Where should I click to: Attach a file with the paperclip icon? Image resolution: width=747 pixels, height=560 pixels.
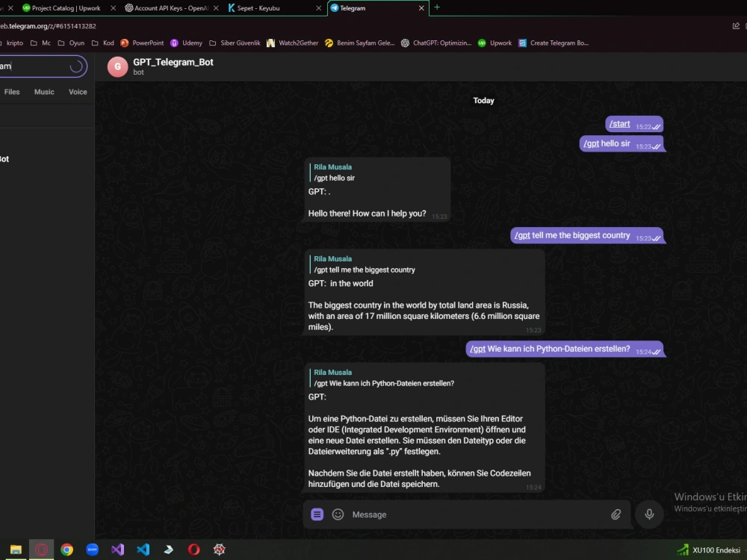616,514
